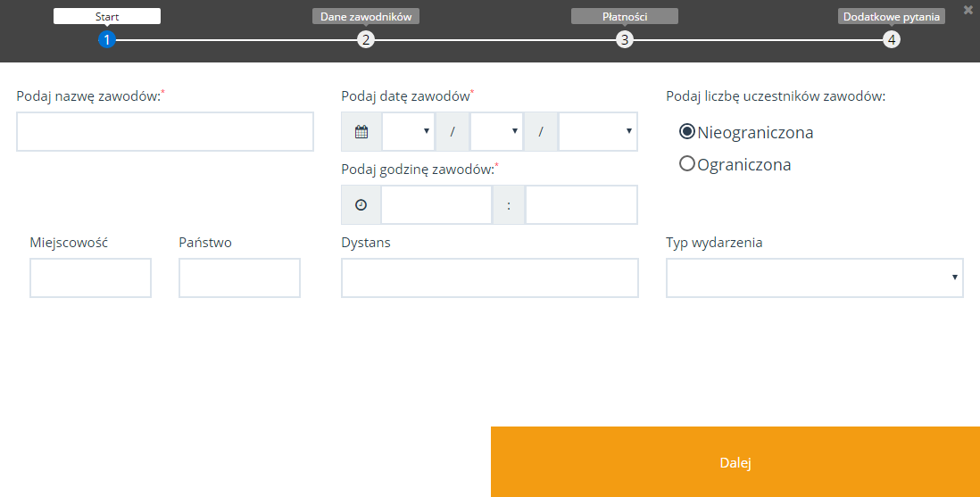Open the first date dropdown
This screenshot has height=497, width=980.
pos(408,132)
